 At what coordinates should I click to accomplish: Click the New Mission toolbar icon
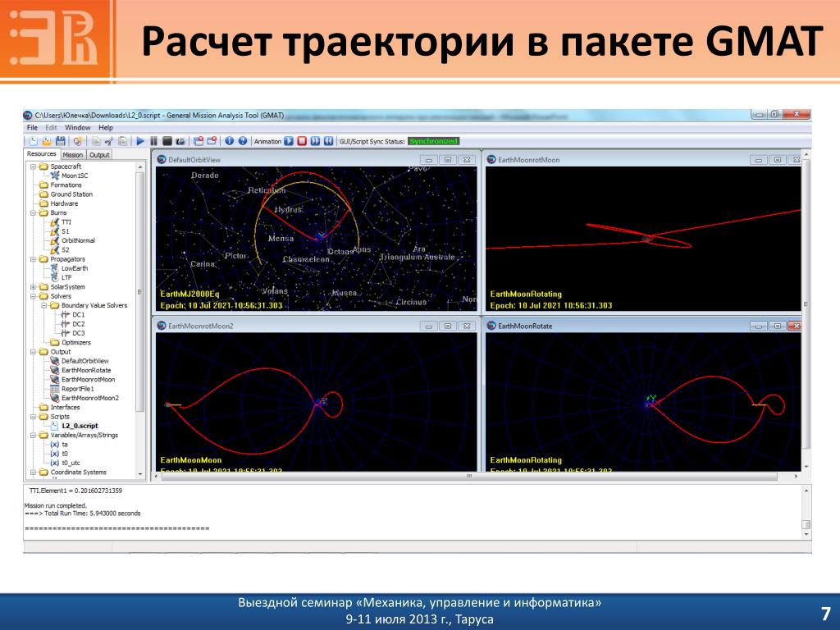[78, 141]
